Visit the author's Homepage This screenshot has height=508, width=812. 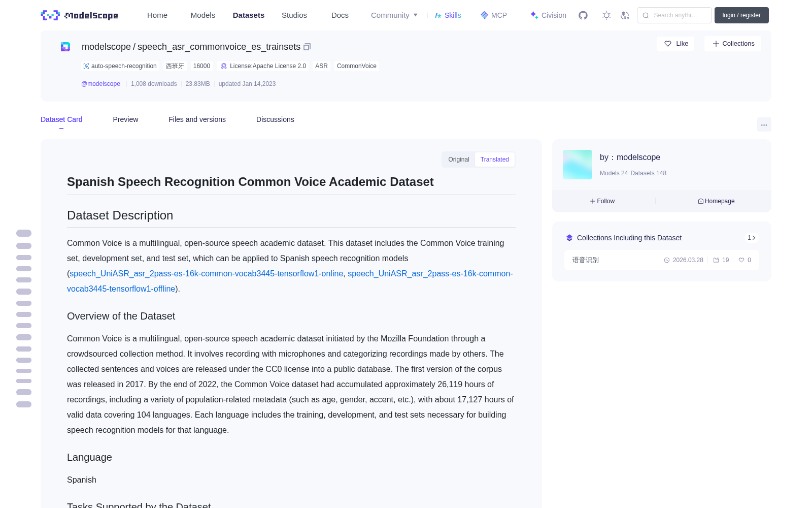[x=716, y=201]
